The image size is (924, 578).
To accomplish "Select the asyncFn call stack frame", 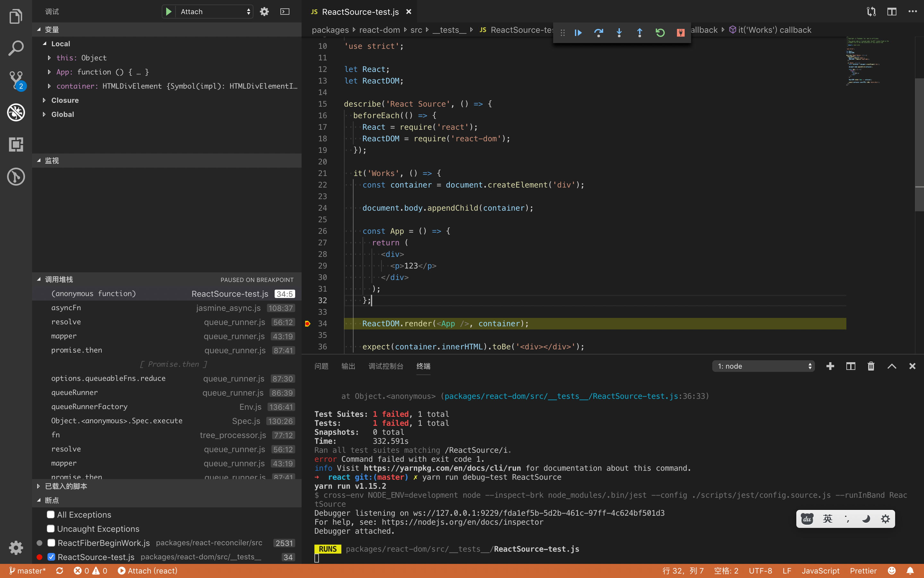I will pos(167,308).
